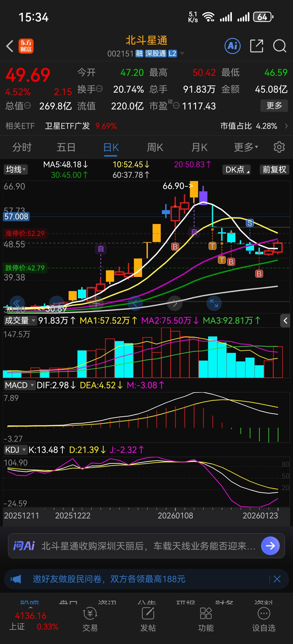The height and width of the screenshot is (644, 293).
Task: Move chart right with right arrow button
Action: (x=174, y=303)
